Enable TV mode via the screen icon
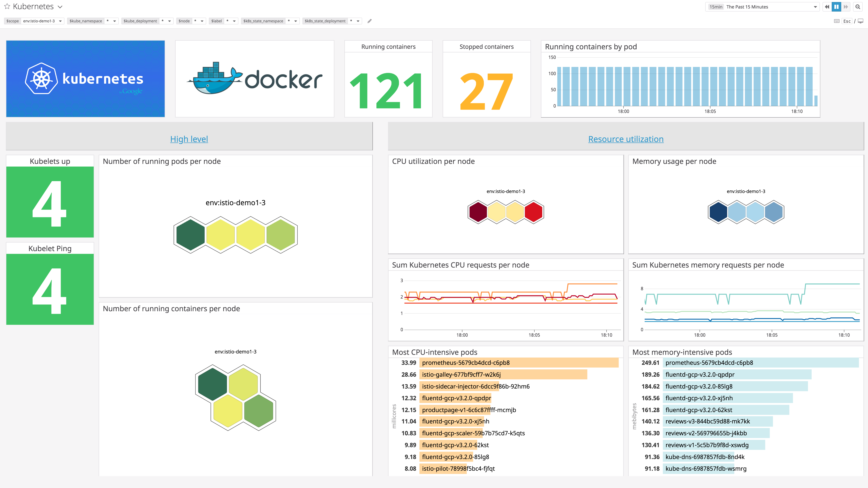The width and height of the screenshot is (868, 488). (x=860, y=21)
